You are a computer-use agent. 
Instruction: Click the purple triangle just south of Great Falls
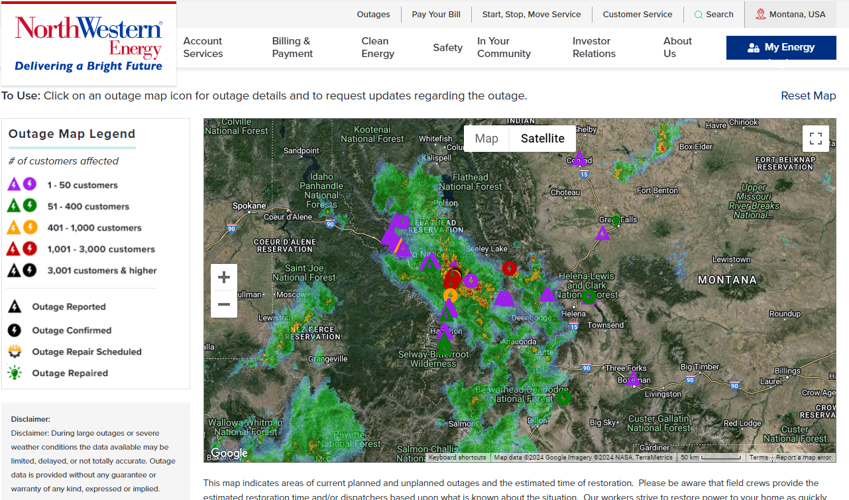point(602,233)
